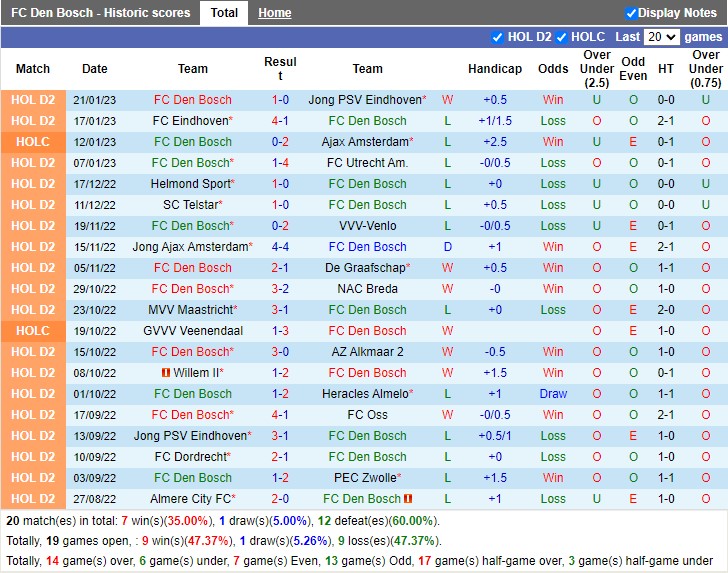Image resolution: width=728 pixels, height=573 pixels.
Task: Click Jong Ajax Amsterdam team name
Action: click(x=191, y=247)
